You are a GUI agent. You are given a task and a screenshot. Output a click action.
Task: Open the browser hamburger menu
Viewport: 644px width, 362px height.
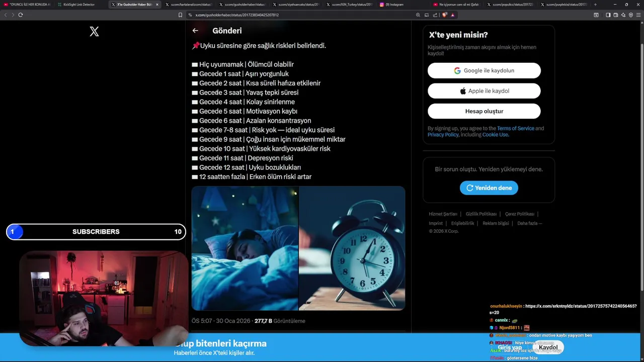(x=638, y=15)
